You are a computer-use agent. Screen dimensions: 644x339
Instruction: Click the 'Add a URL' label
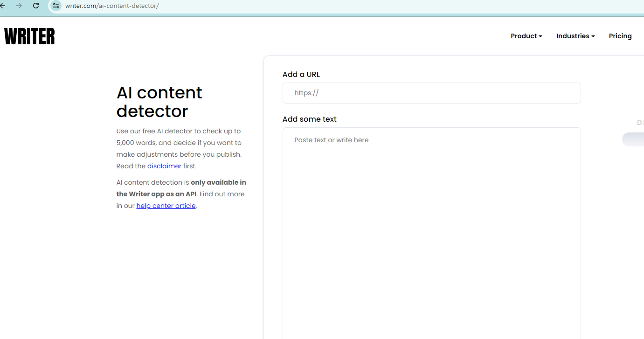[301, 74]
